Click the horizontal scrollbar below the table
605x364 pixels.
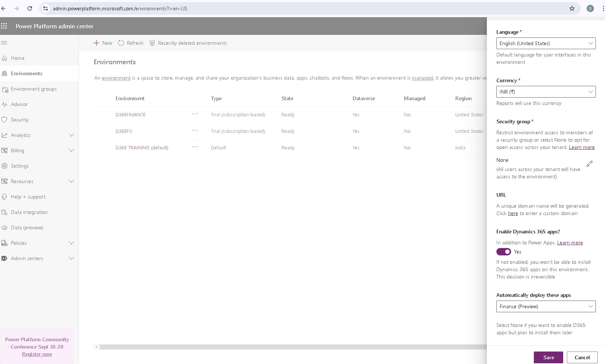point(290,347)
